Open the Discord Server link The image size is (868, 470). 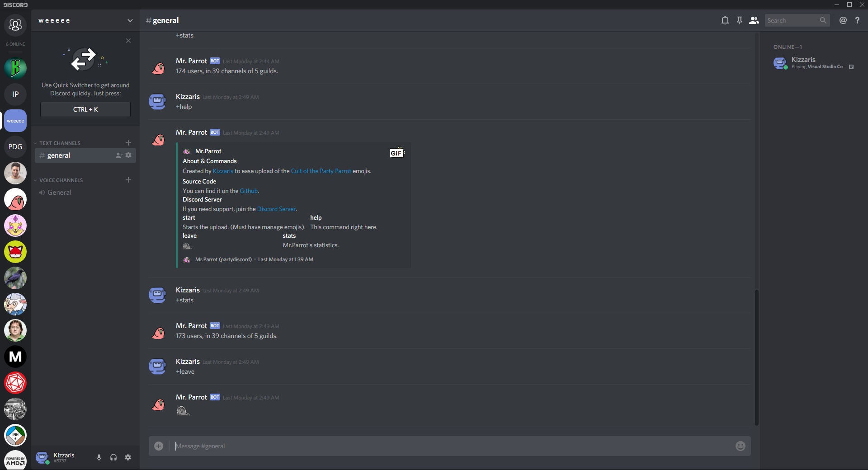click(x=276, y=209)
